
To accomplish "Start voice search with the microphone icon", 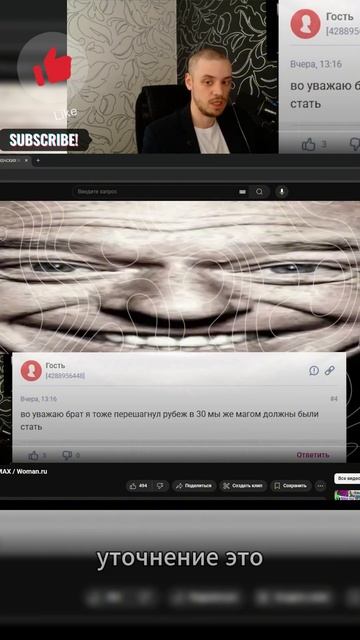I will (282, 191).
